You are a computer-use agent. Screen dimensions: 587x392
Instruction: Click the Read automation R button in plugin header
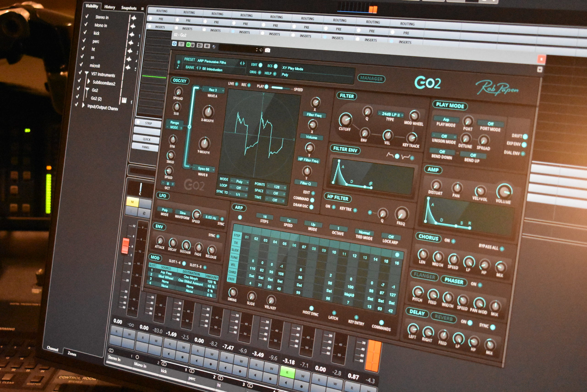(x=188, y=45)
